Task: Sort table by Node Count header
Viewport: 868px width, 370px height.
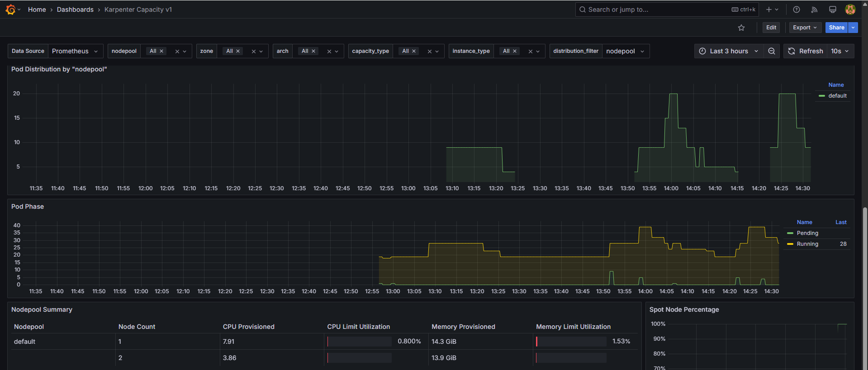Action: 137,327
